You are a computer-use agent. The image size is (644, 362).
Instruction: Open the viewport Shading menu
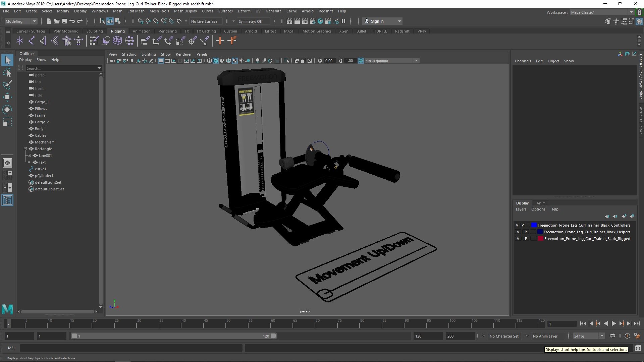pos(129,54)
